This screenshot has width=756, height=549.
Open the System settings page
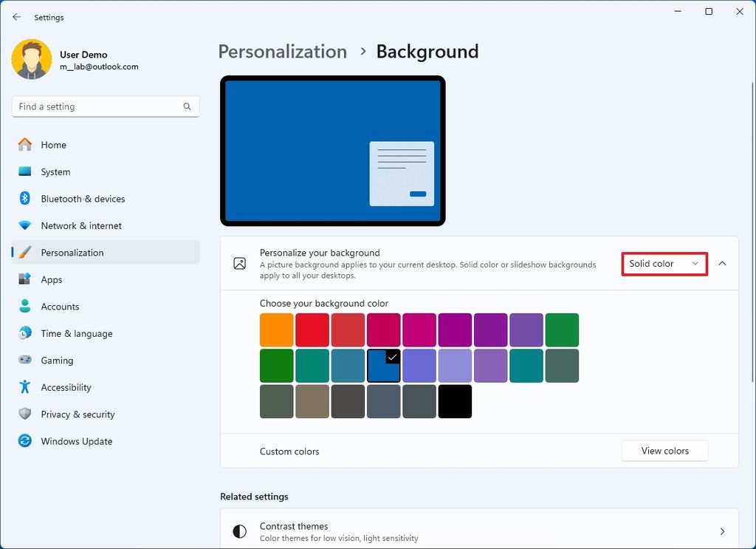point(55,172)
